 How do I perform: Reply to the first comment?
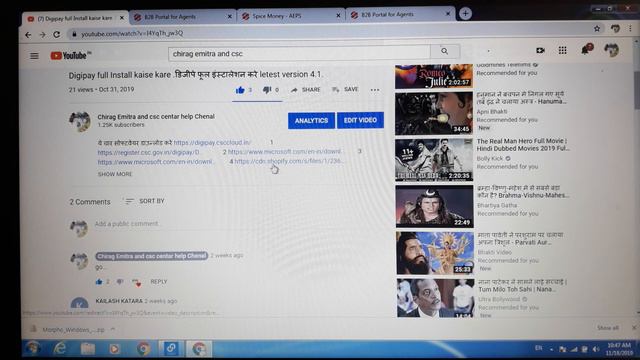click(x=158, y=282)
